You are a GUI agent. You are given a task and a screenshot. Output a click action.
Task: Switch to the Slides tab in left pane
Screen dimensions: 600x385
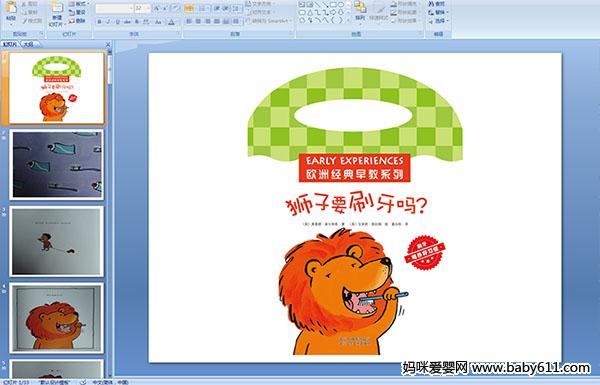pos(10,44)
